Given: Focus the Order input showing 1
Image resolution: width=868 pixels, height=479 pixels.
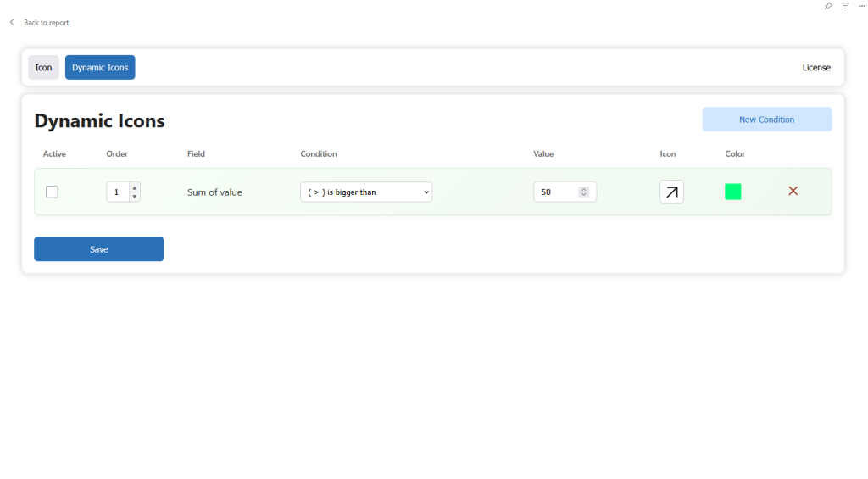Looking at the screenshot, I should tap(118, 192).
